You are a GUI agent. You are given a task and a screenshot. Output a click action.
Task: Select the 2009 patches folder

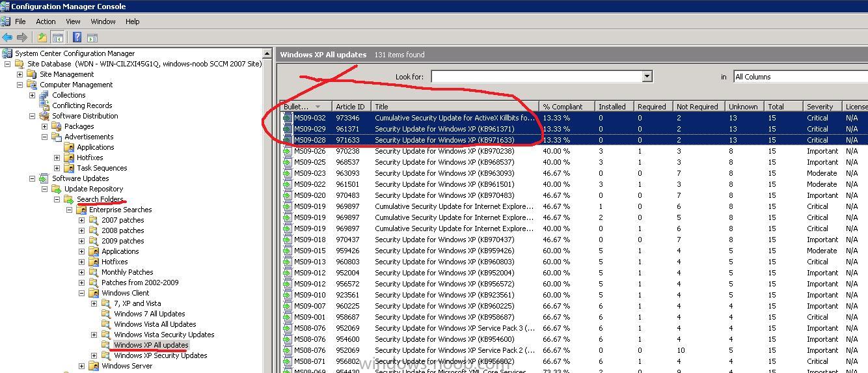coord(122,241)
